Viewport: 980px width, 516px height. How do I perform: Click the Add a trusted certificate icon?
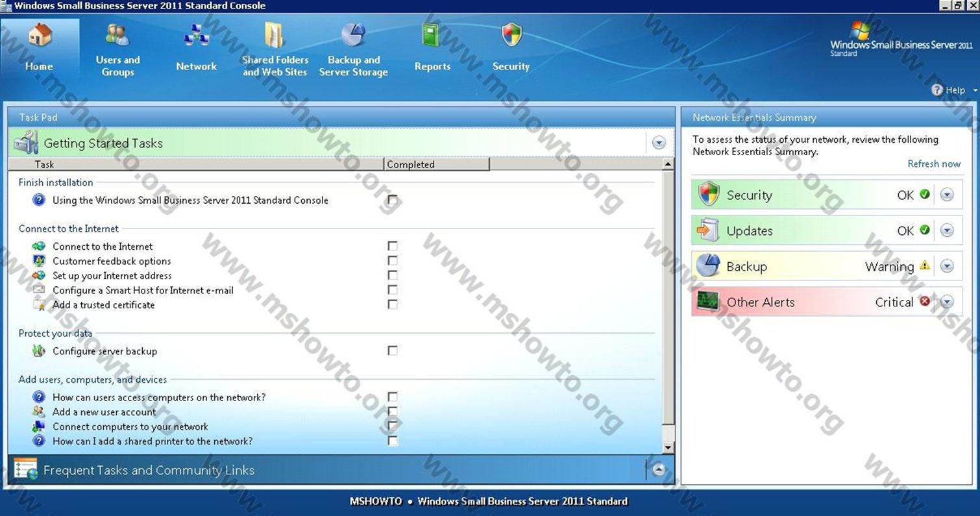pos(39,304)
